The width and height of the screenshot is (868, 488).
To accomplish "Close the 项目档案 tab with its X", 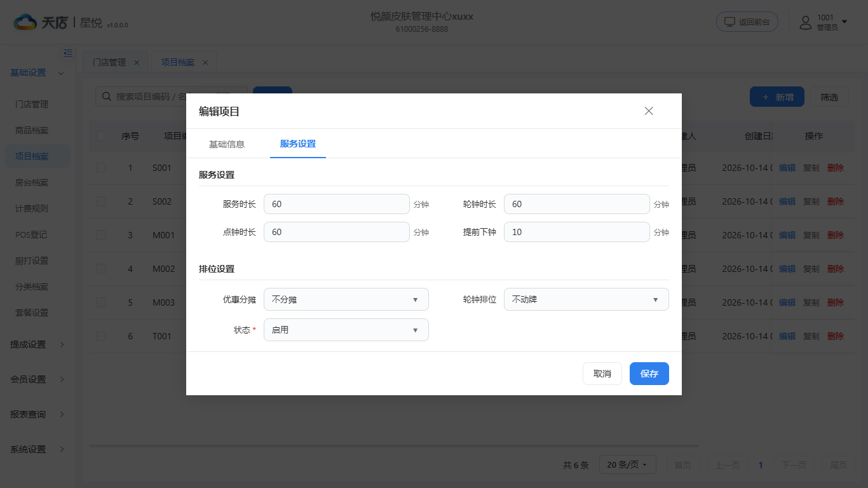I will coord(205,62).
